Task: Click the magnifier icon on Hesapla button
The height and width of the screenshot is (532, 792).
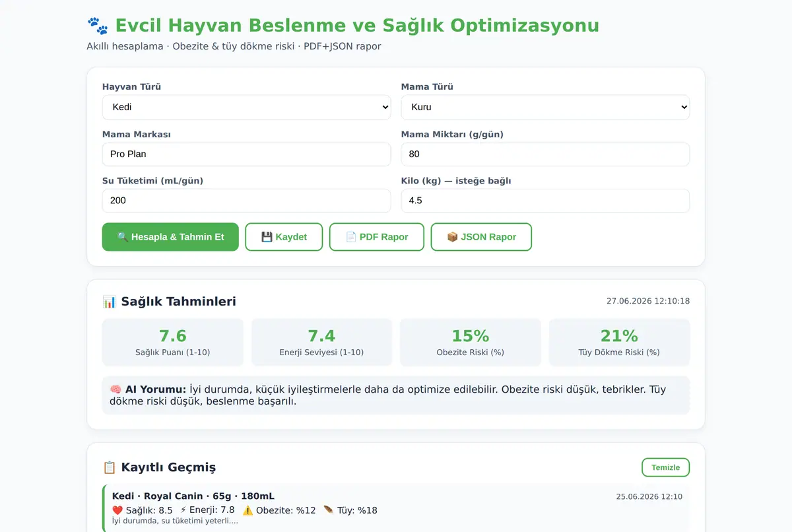Action: pyautogui.click(x=123, y=237)
